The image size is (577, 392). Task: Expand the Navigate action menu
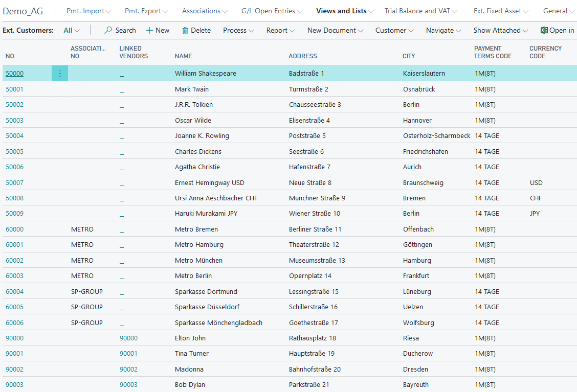(443, 31)
